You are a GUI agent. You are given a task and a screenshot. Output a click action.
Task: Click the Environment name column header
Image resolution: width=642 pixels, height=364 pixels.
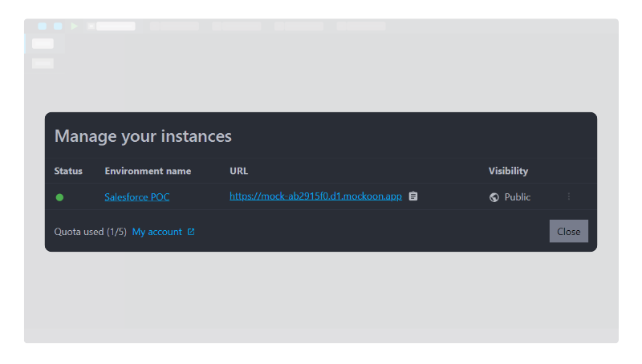point(148,171)
